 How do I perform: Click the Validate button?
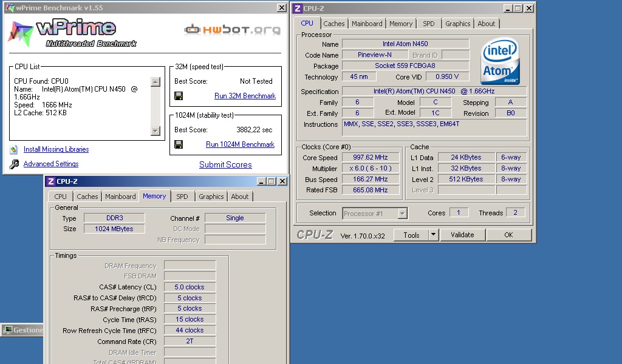coord(462,235)
